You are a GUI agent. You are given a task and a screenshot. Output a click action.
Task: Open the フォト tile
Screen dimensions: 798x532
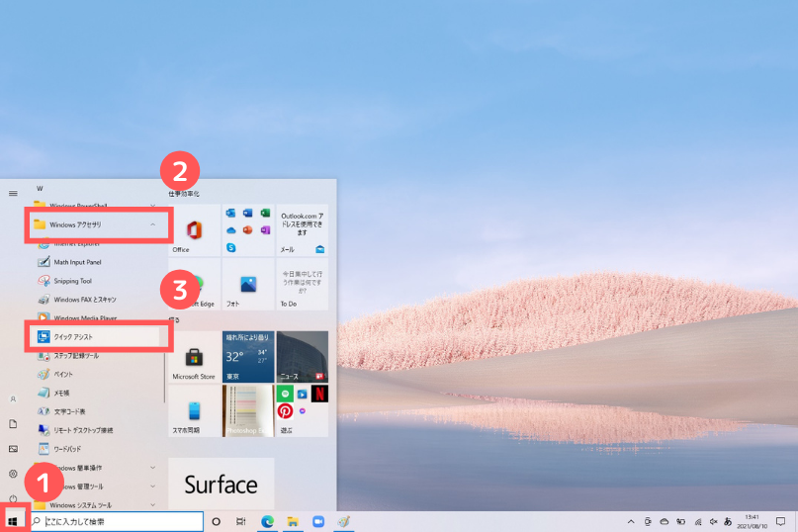click(248, 284)
